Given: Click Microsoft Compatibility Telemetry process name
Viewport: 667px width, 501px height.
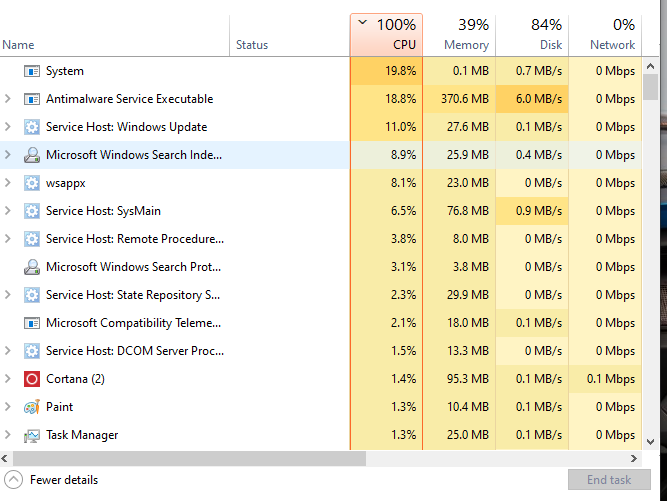Looking at the screenshot, I should pyautogui.click(x=134, y=323).
